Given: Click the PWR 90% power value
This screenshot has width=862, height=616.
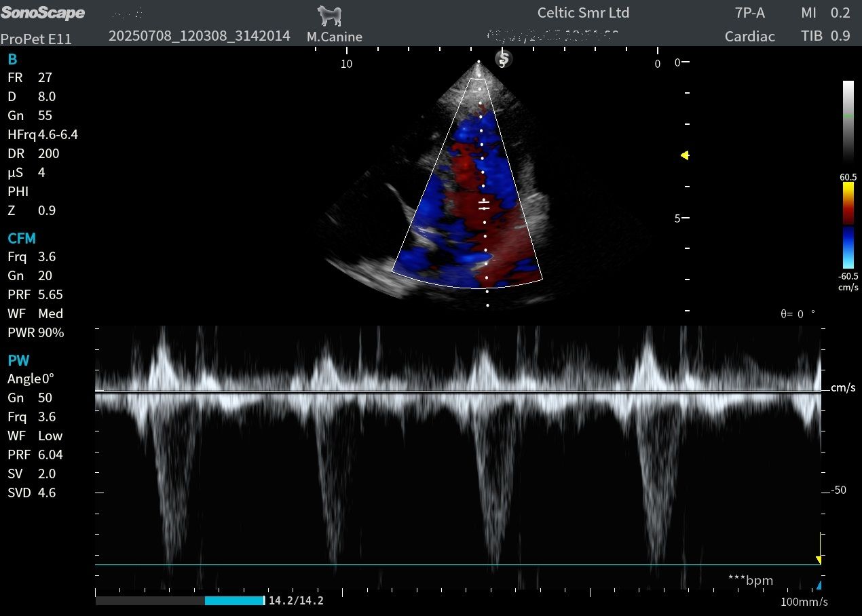Looking at the screenshot, I should [35, 332].
